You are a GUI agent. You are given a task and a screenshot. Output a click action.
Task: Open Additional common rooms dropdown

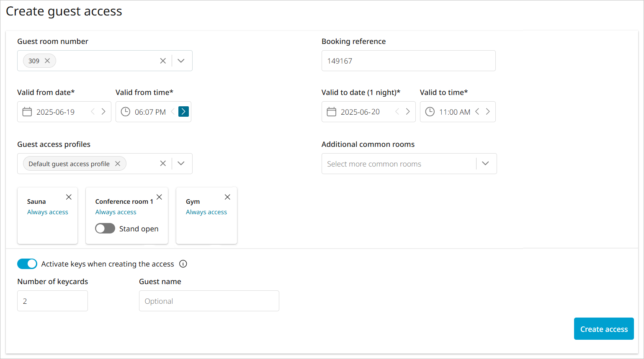[485, 163]
